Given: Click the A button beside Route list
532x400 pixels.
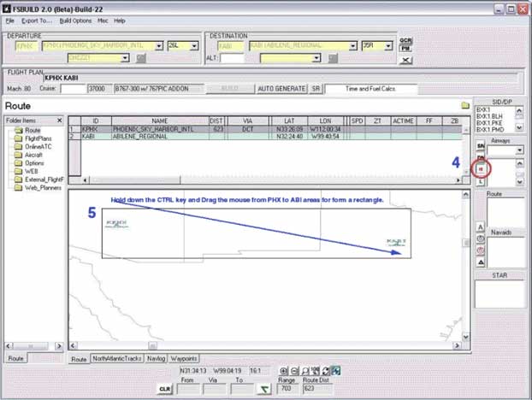Looking at the screenshot, I should point(481,227).
